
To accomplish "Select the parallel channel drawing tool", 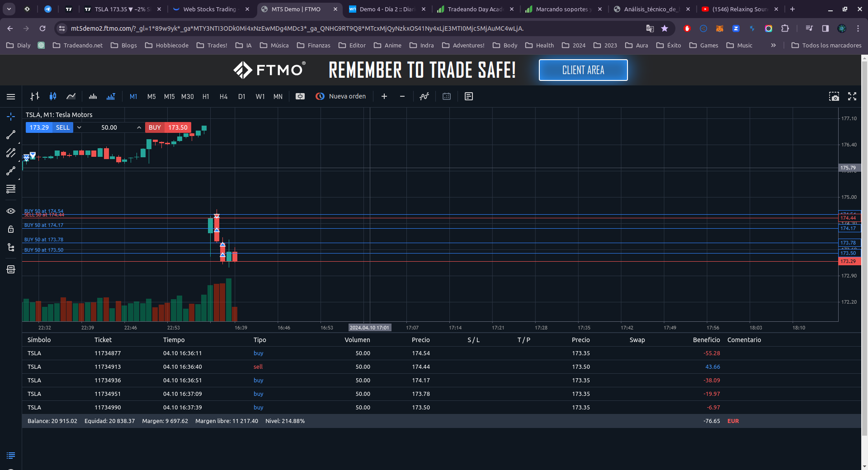I will click(x=11, y=153).
